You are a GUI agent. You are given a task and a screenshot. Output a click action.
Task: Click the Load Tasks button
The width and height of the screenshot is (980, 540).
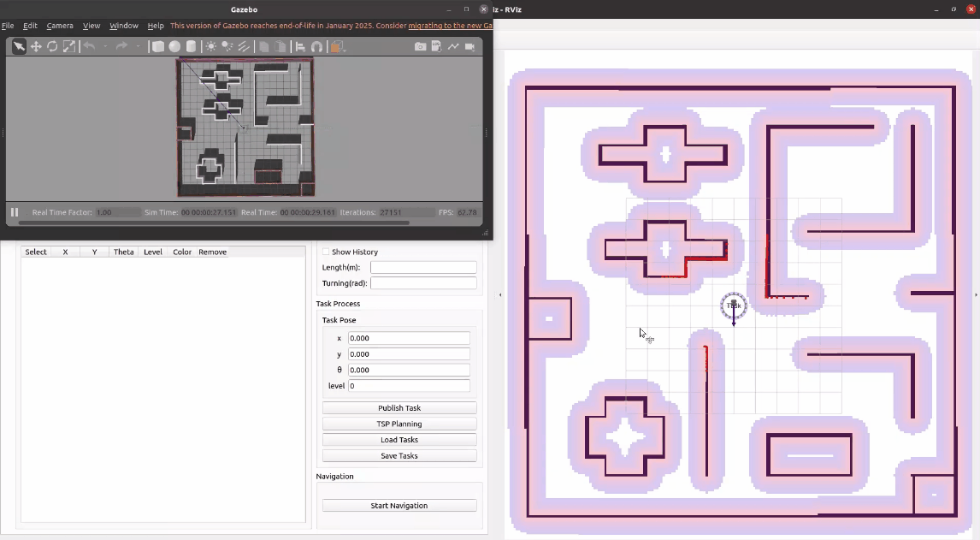click(399, 440)
